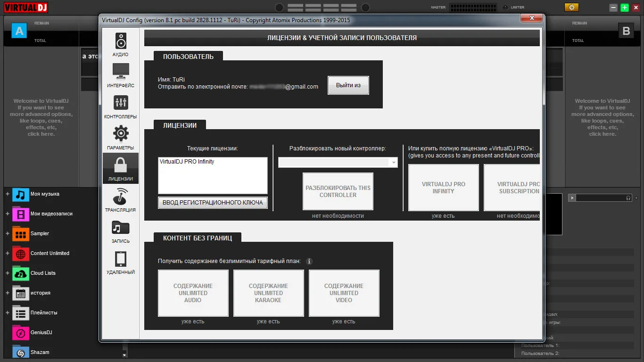Click the VIRTUALDJ PRO SUBSCRIPTION button
The height and width of the screenshot is (362, 644).
[512, 188]
